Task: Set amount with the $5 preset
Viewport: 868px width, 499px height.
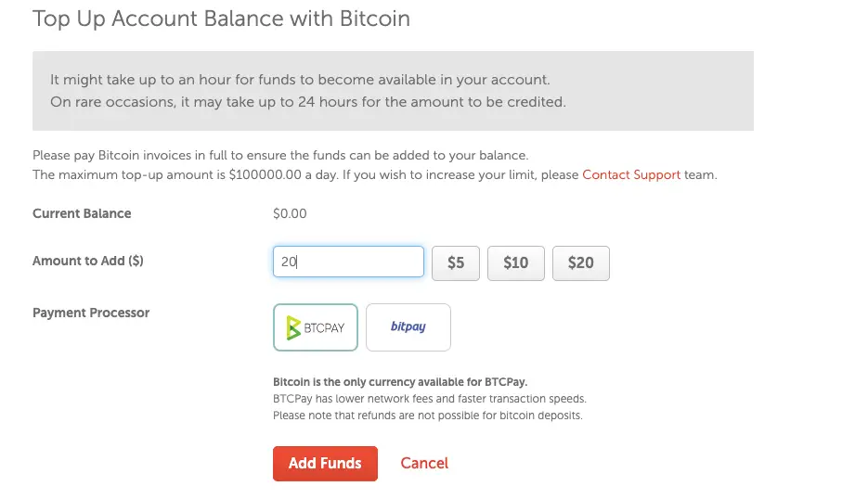Action: point(456,262)
